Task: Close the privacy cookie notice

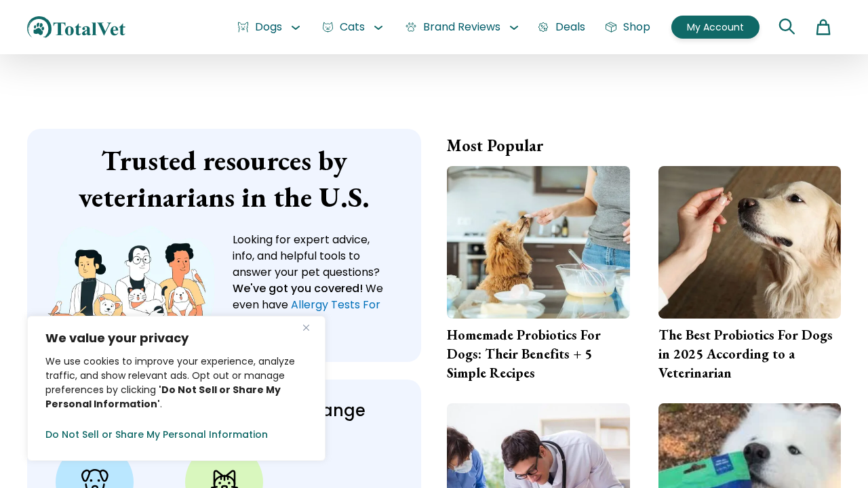Action: pyautogui.click(x=306, y=328)
